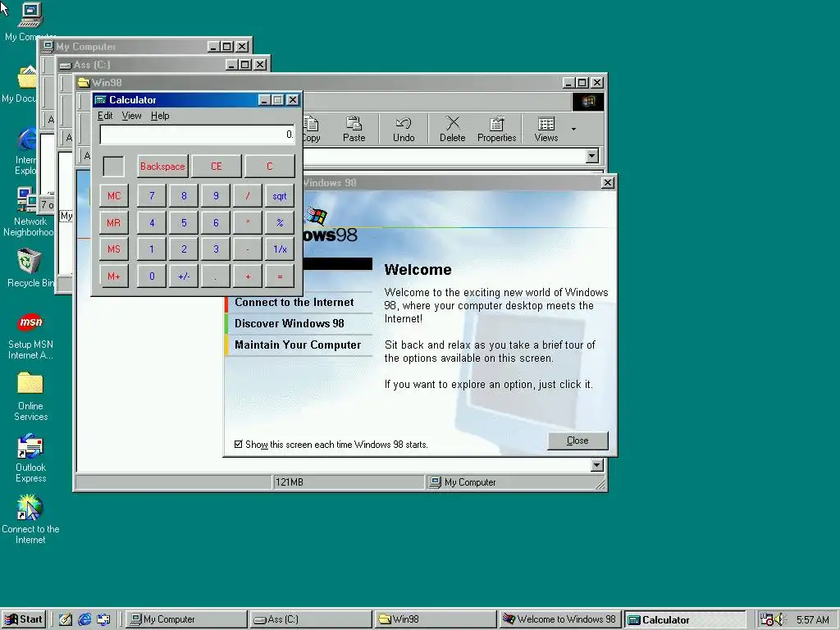Click the Paste toolbar icon in Win98 window

click(x=354, y=129)
